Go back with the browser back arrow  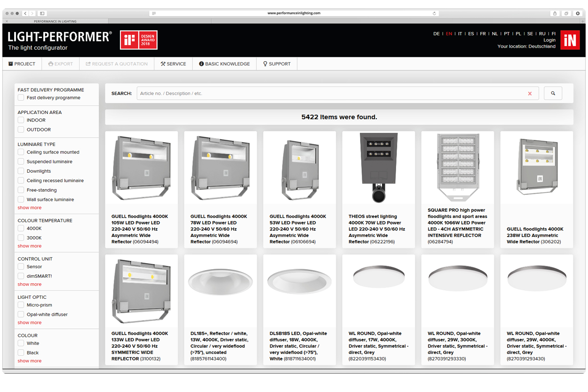pyautogui.click(x=25, y=13)
